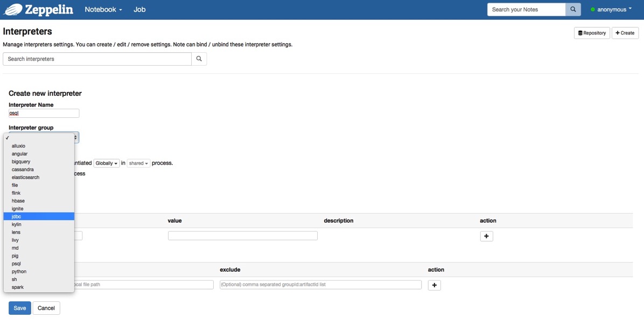Click the search interpreters magnifier button
The image size is (644, 325).
(x=199, y=59)
